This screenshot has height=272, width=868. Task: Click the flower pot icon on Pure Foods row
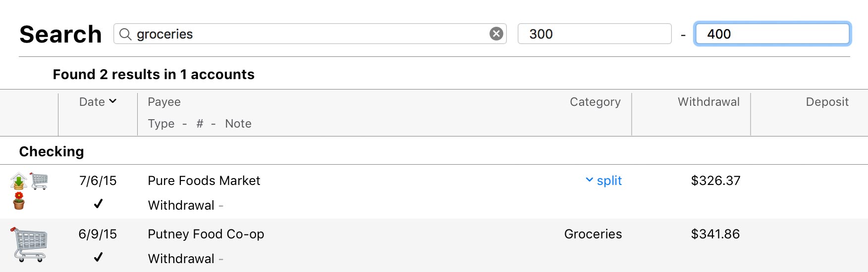tap(19, 201)
